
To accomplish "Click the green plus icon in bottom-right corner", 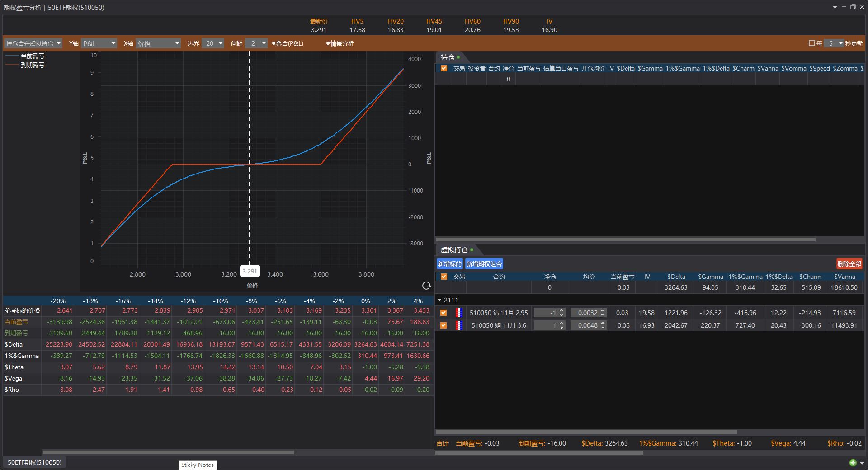I will [x=853, y=462].
